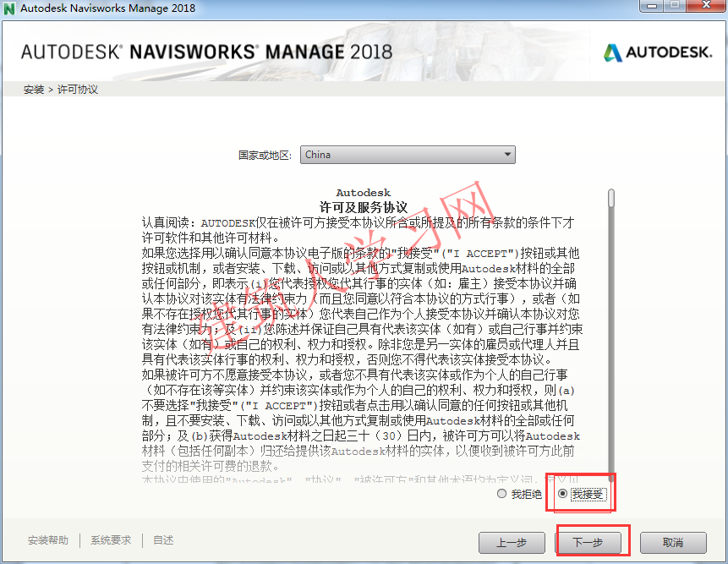Click the 取消 (Cancel) button
The image size is (728, 564).
click(x=673, y=542)
